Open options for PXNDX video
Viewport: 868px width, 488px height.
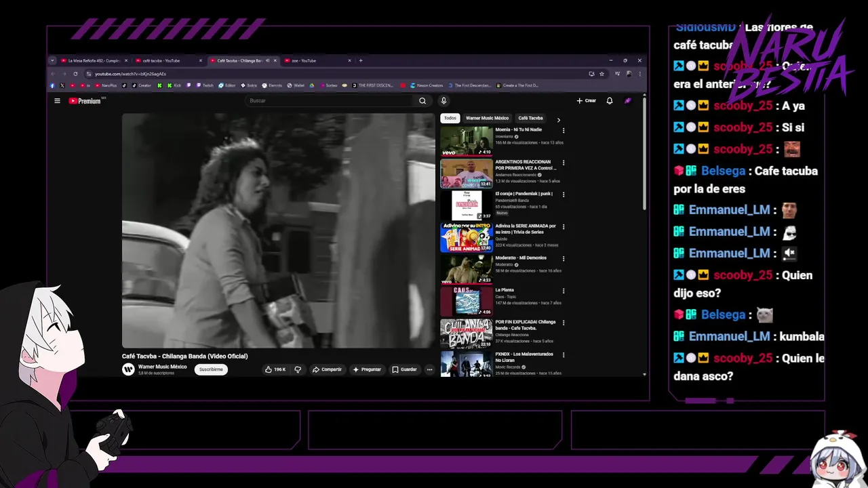tap(564, 355)
